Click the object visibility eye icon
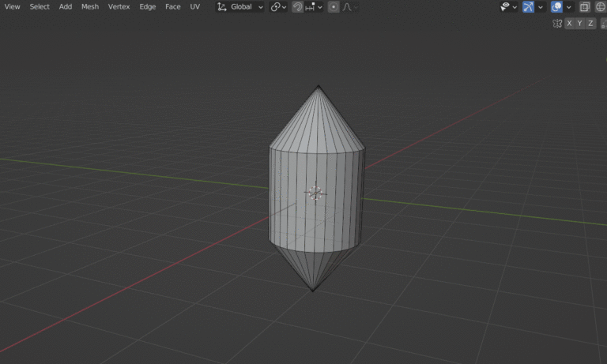Screen dimensions: 607x364 (x=505, y=7)
